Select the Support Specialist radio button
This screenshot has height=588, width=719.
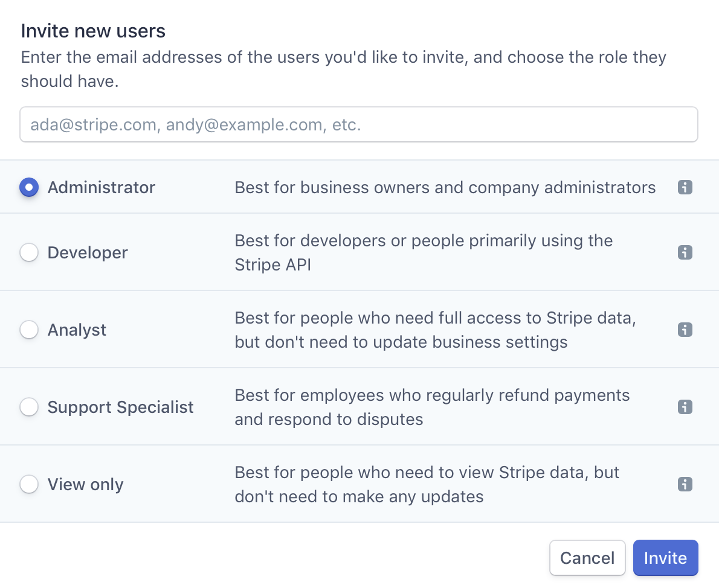pyautogui.click(x=29, y=406)
